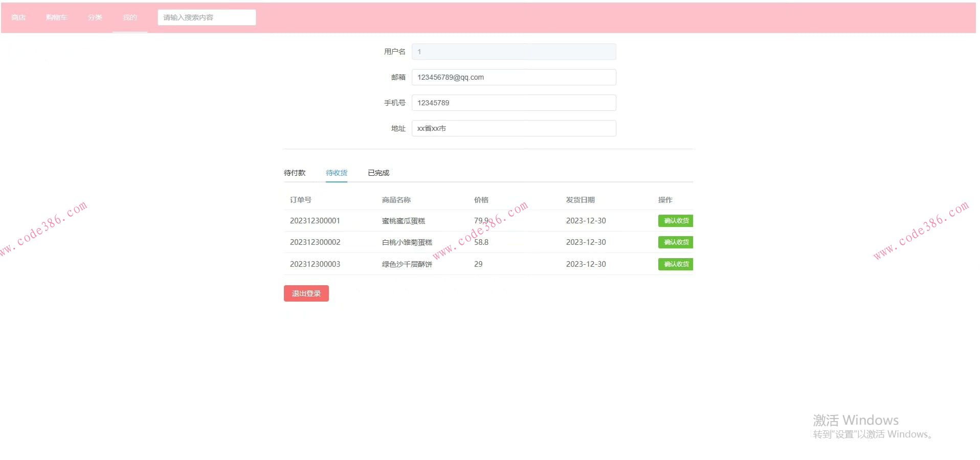Switch to the 商店 navigation tab

19,17
